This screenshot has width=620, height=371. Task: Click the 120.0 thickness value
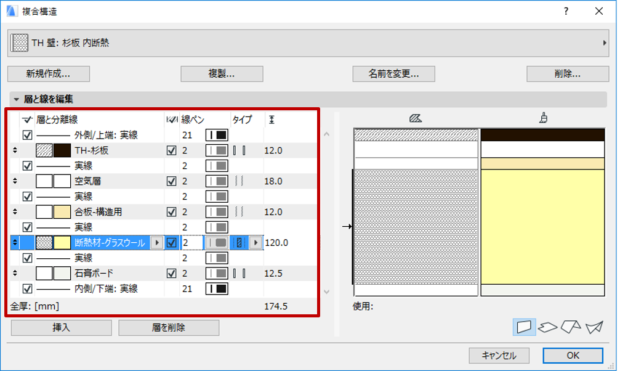click(x=276, y=242)
